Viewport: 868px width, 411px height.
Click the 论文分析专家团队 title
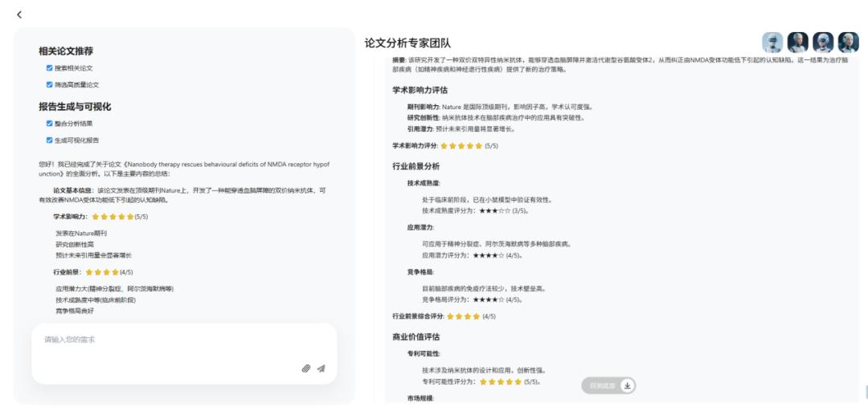(407, 43)
